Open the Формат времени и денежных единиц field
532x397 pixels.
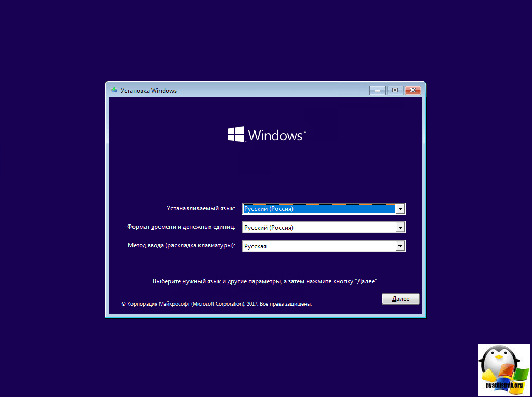[x=324, y=228]
